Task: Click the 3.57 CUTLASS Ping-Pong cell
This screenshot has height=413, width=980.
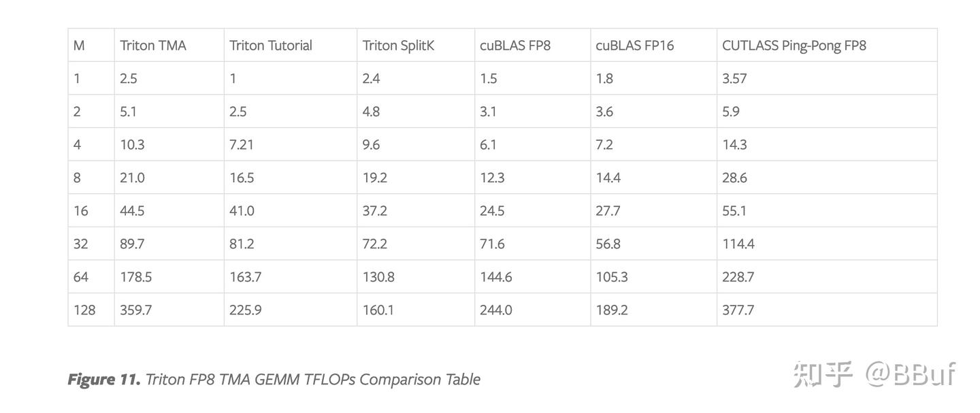Action: (735, 79)
